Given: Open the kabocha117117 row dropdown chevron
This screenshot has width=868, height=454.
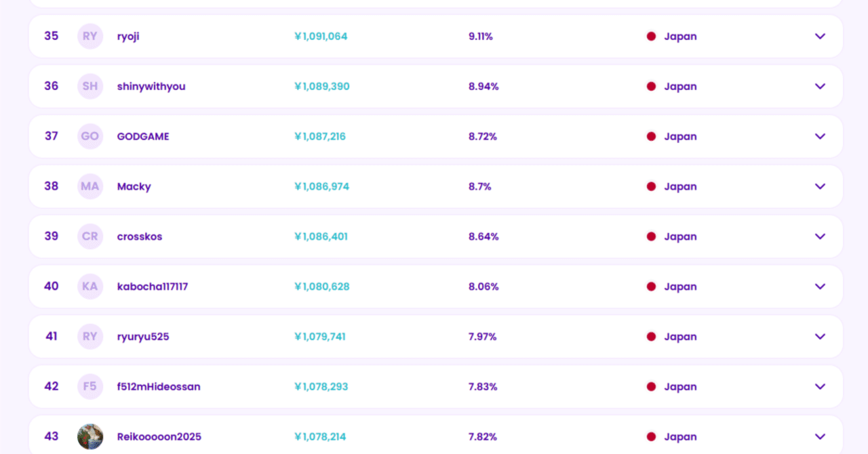Looking at the screenshot, I should coord(820,287).
